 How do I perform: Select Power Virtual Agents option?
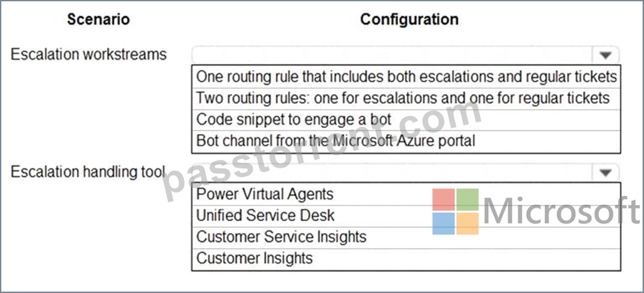tap(406, 194)
